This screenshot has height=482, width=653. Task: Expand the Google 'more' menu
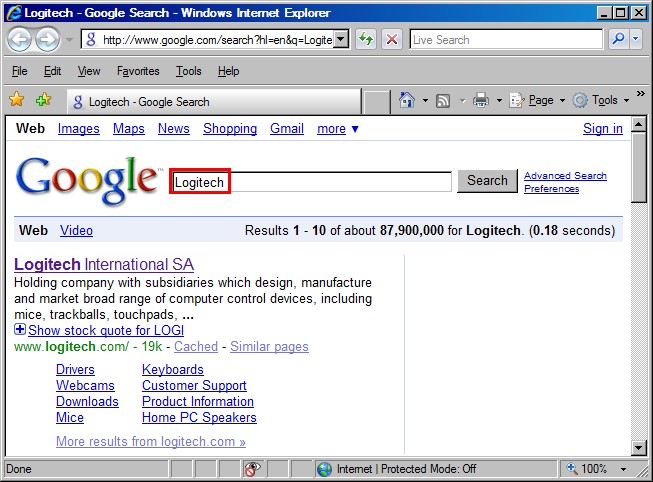point(338,129)
